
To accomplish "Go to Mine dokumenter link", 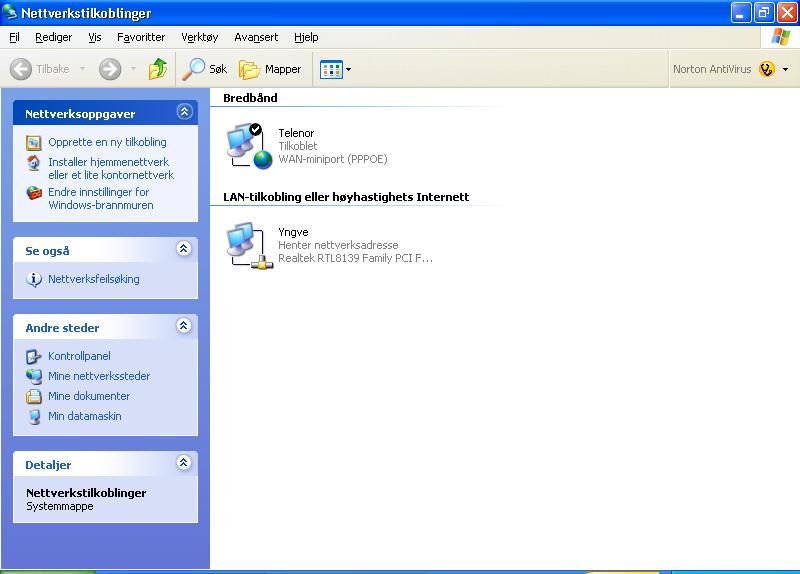I will point(89,396).
